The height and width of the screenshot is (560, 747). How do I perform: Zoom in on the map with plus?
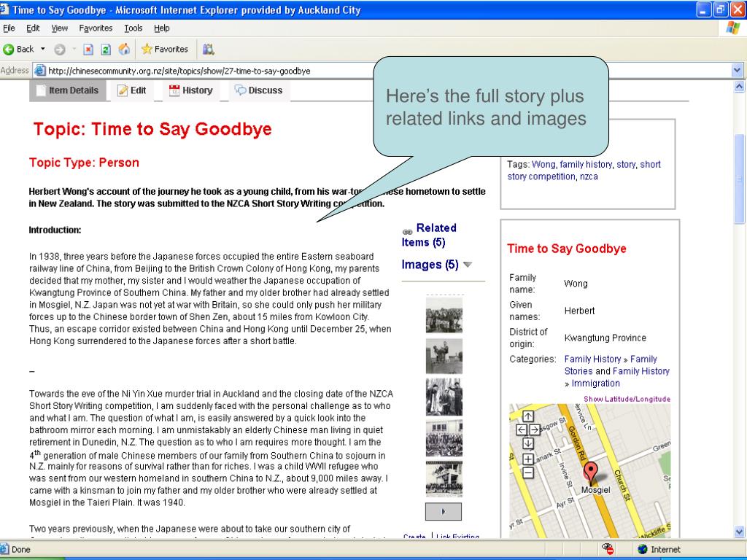528,459
